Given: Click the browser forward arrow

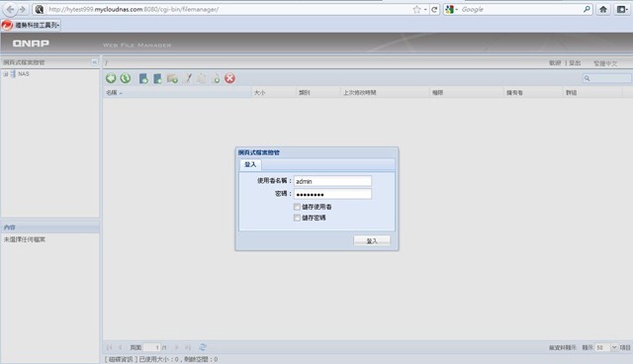Looking at the screenshot, I should [23, 9].
